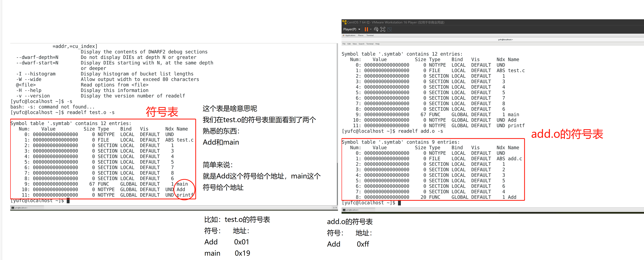Click the text '这个表是啥意思呢'
This screenshot has height=260, width=644.
point(230,108)
